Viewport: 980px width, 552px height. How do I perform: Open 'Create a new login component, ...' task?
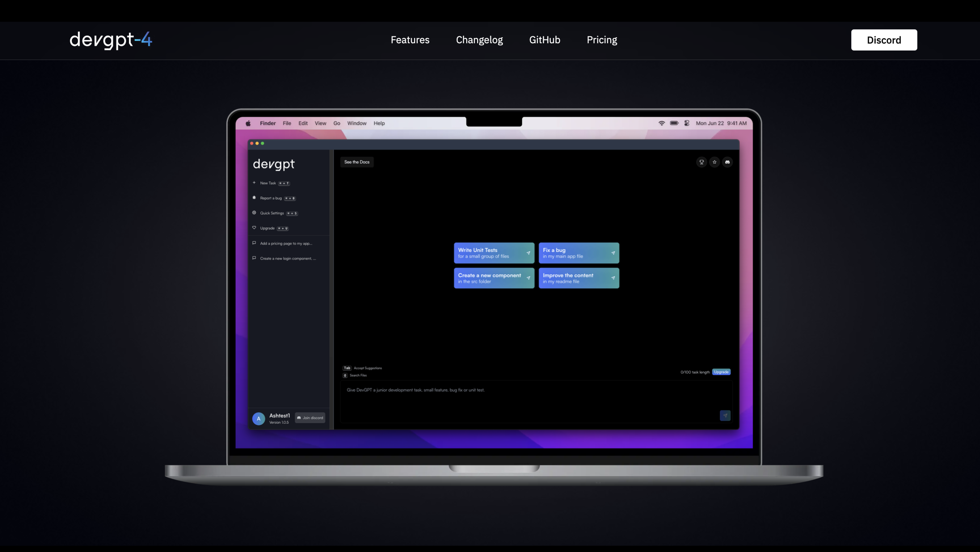click(288, 258)
